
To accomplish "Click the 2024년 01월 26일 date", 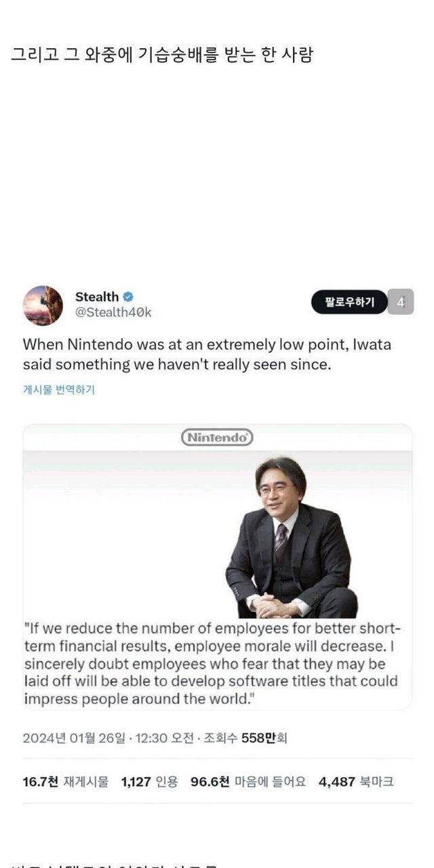I will point(74,738).
